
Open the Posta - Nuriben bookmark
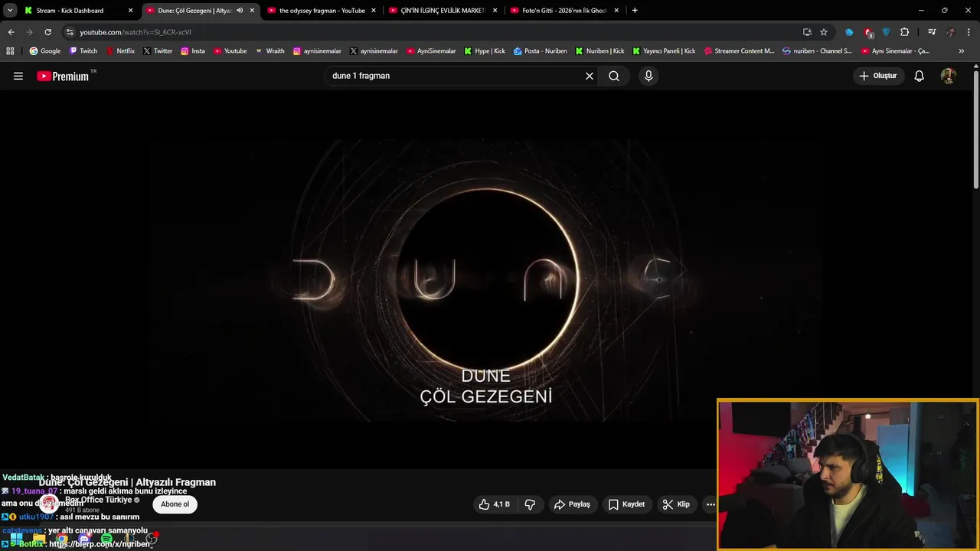[x=541, y=51]
